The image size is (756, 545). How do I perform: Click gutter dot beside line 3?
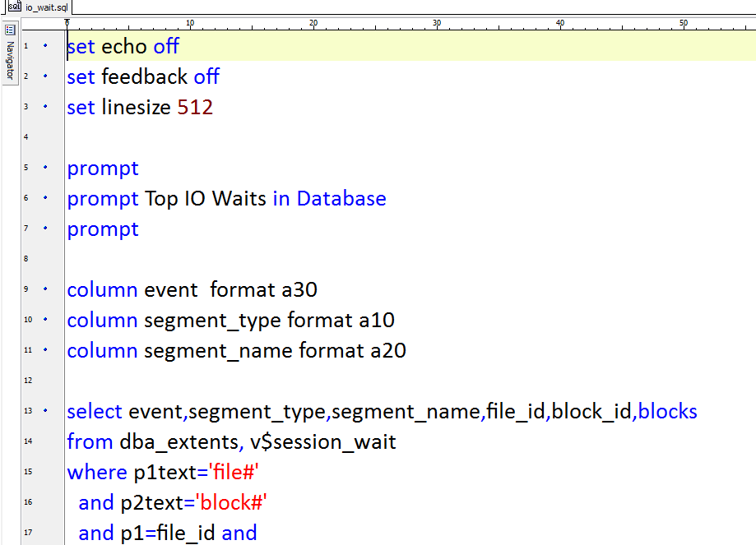tap(45, 107)
